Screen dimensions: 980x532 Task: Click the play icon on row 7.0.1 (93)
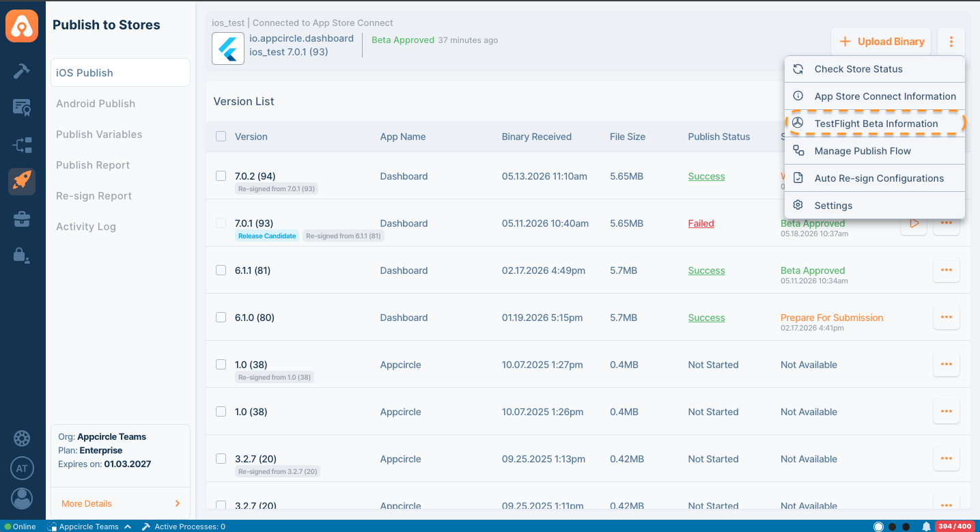[914, 223]
